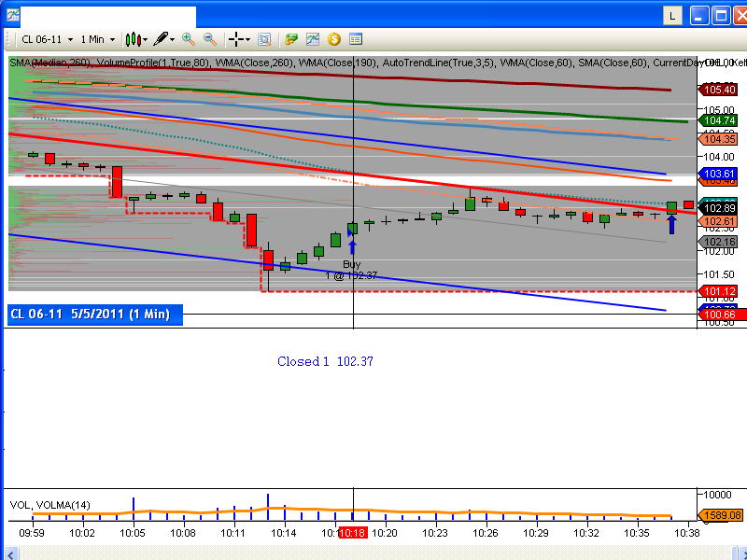Click the L link button in title bar
747x560 pixels.
click(672, 16)
